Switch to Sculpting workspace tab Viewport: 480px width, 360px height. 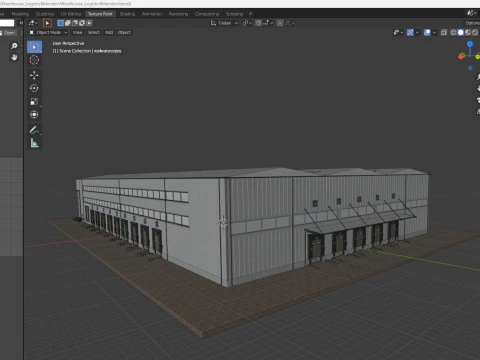click(x=45, y=14)
